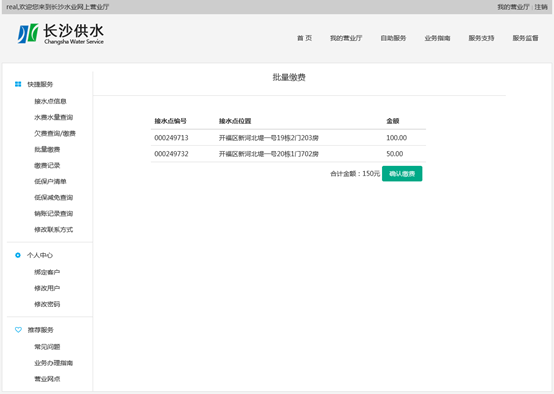554x394 pixels.
Task: Click water point number 000249732
Action: pyautogui.click(x=171, y=154)
